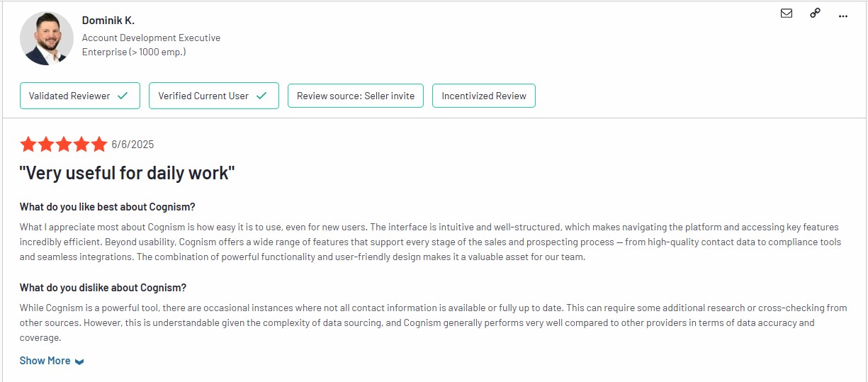Click the "What do you dislike about Cognism?" heading
Screen dimensions: 868x382
pyautogui.click(x=103, y=288)
